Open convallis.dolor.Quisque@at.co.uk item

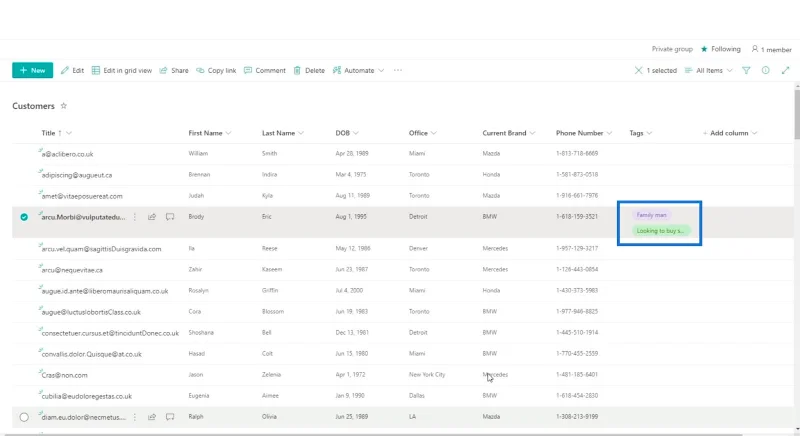coord(91,354)
